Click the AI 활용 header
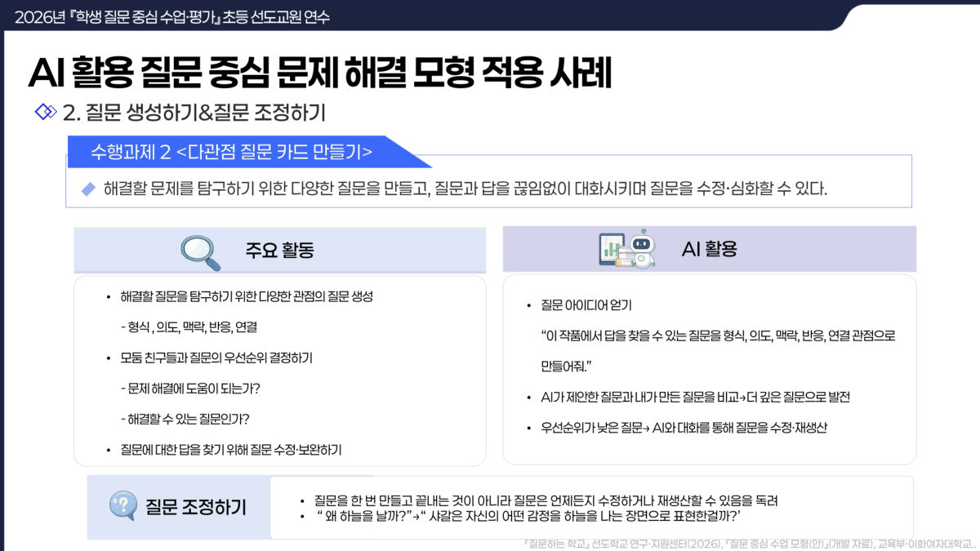Image resolution: width=980 pixels, height=551 pixels. [x=709, y=249]
